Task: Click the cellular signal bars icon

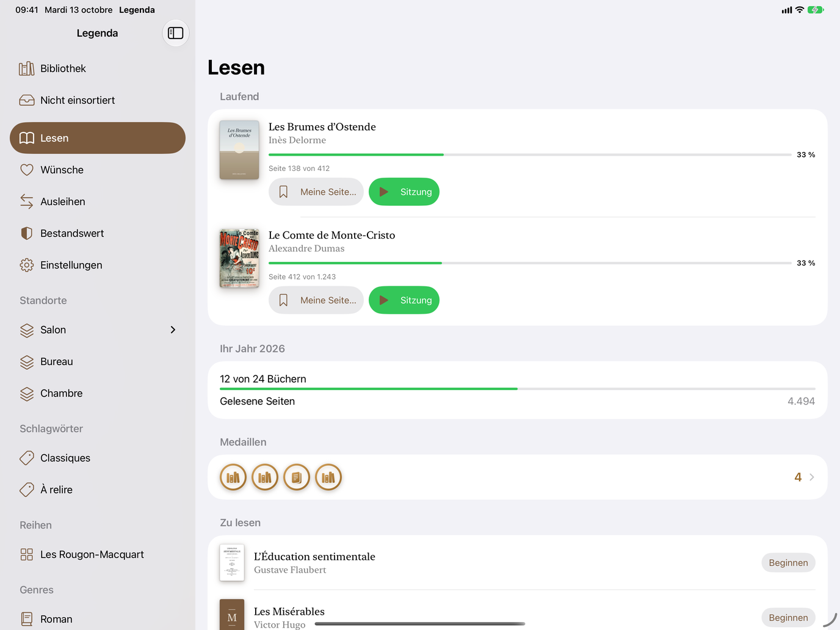Action: (787, 10)
